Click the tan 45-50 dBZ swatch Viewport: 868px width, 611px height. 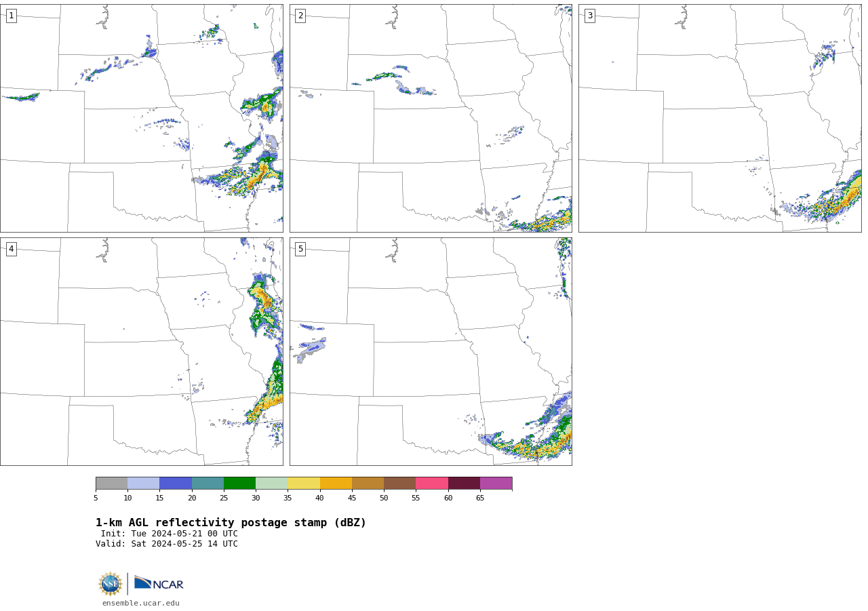pos(368,484)
